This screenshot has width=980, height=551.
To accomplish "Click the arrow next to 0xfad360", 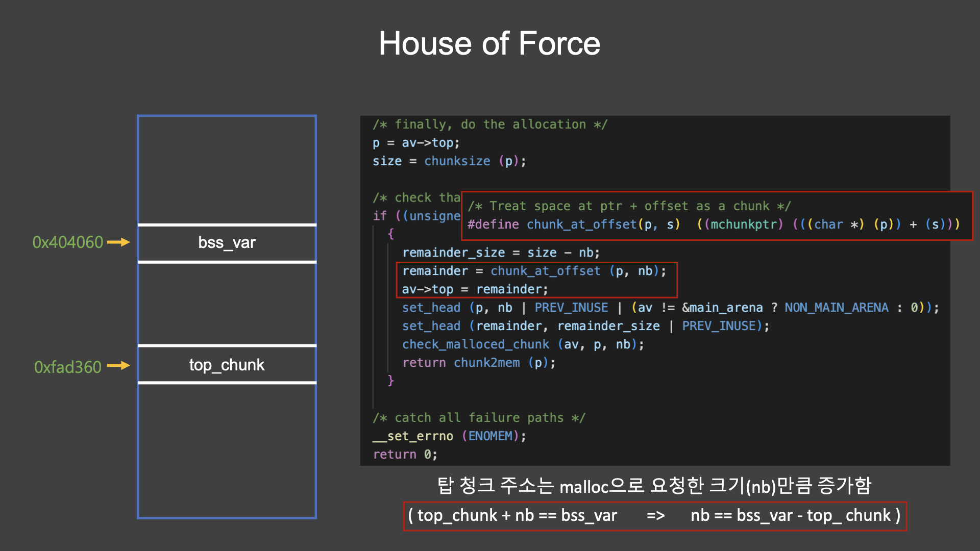I will [118, 366].
